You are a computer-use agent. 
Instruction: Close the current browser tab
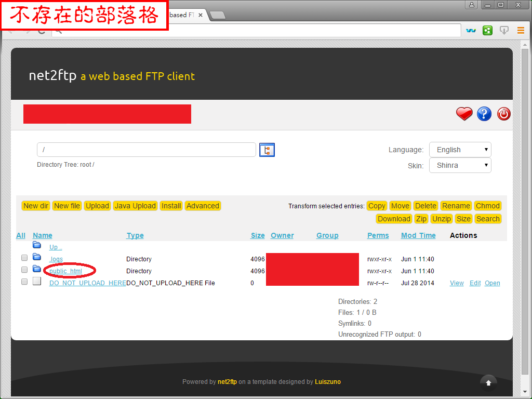tap(201, 15)
